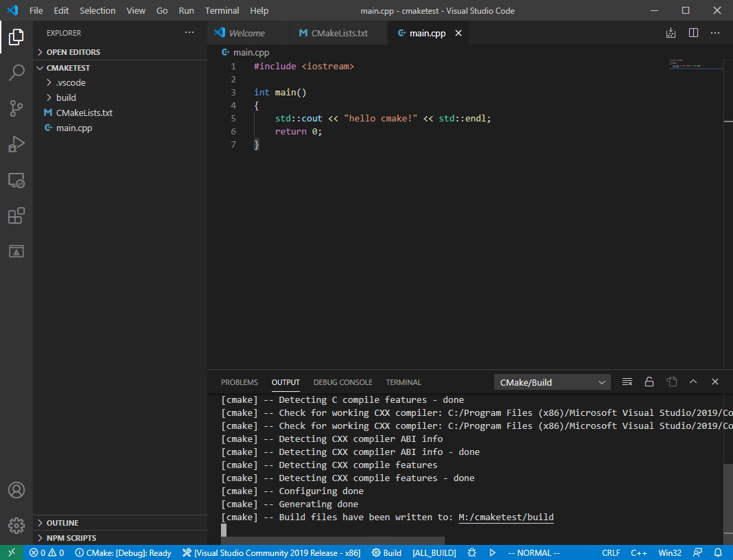The image size is (733, 560).
Task: Open the Accounts menu icon
Action: [16, 490]
